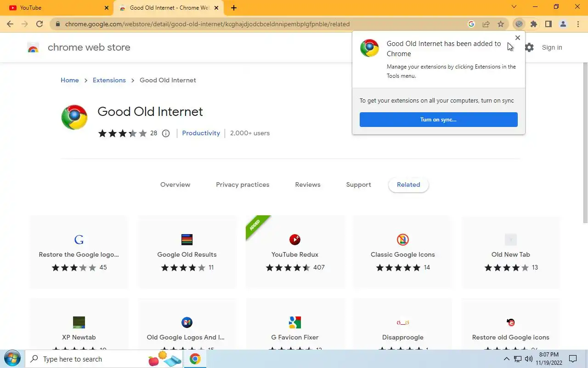Expand the tab search chevron
The width and height of the screenshot is (588, 368).
[514, 7]
